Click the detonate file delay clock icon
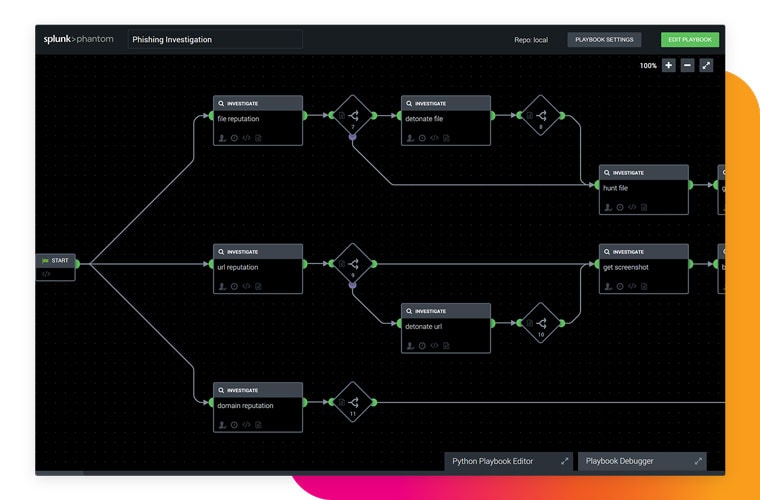 click(422, 138)
